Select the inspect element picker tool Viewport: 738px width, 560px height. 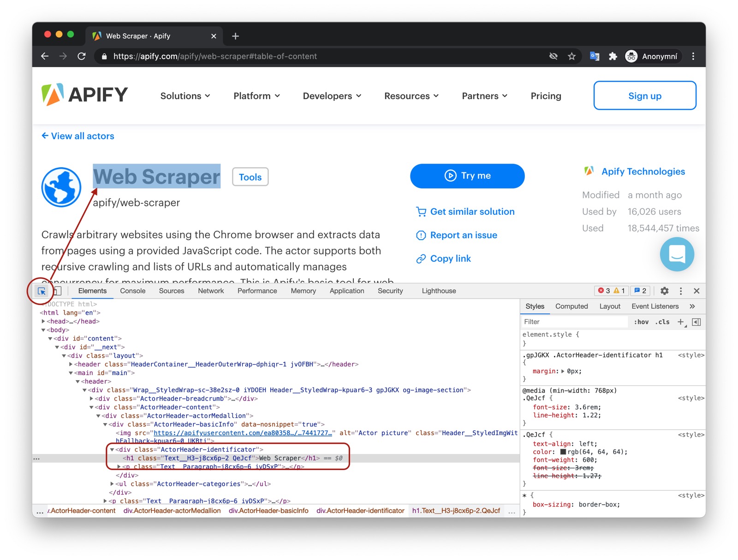coord(42,291)
